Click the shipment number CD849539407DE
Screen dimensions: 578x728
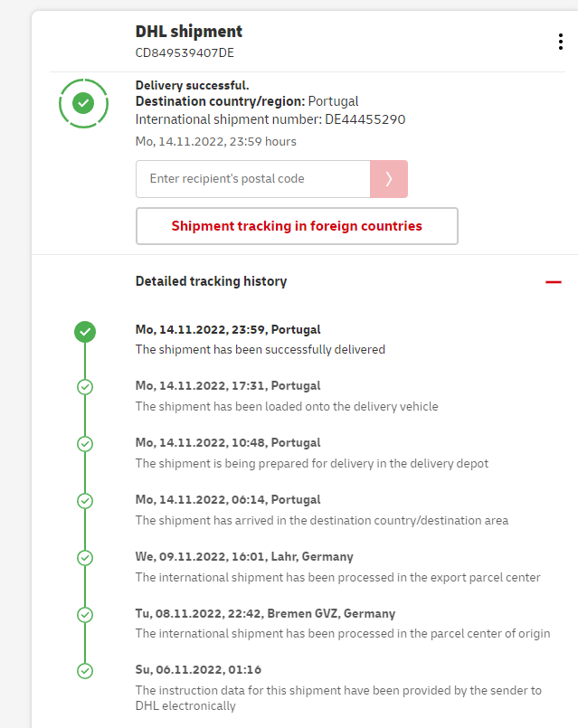click(x=185, y=52)
